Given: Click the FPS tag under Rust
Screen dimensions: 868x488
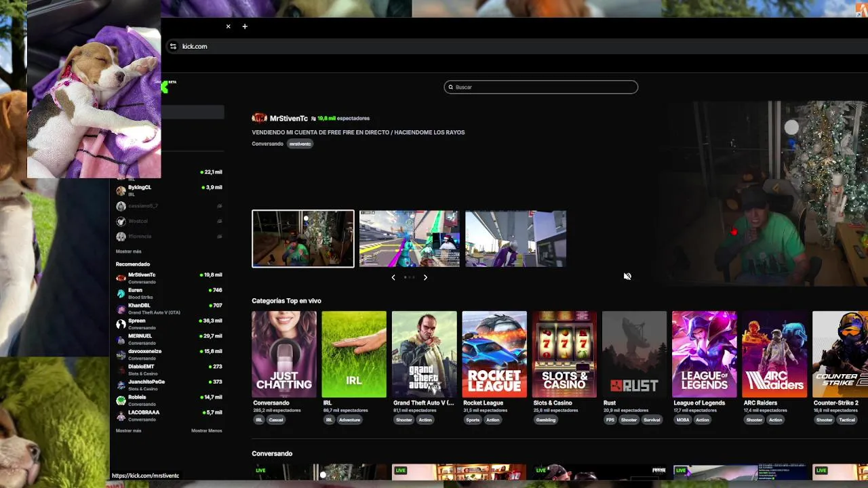Looking at the screenshot, I should click(610, 420).
